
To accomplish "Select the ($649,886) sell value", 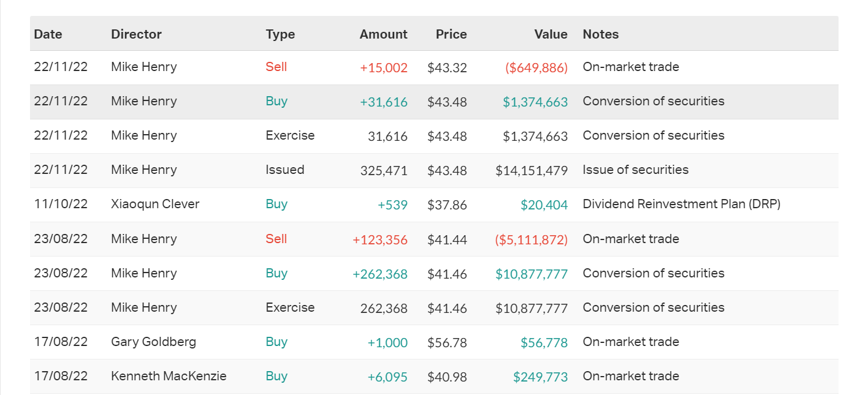I will point(536,67).
